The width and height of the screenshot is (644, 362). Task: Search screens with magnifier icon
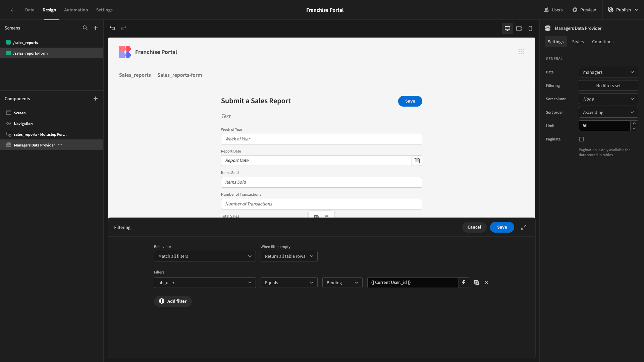[85, 28]
